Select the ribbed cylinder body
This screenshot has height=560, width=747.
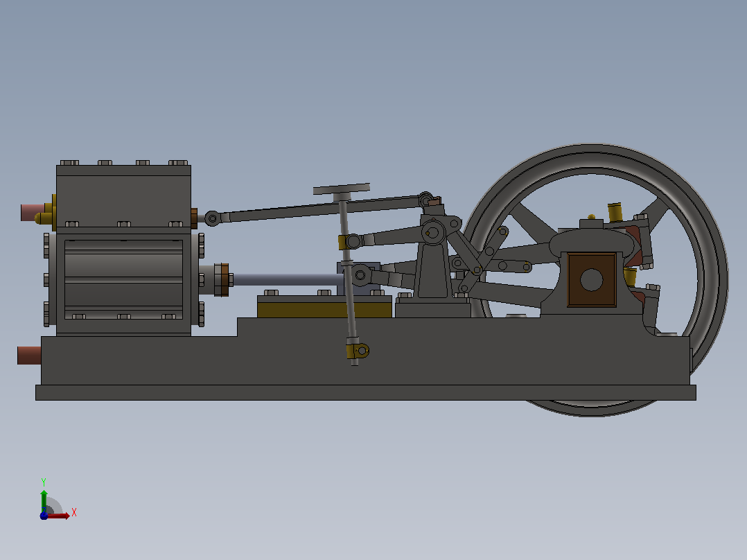123,279
